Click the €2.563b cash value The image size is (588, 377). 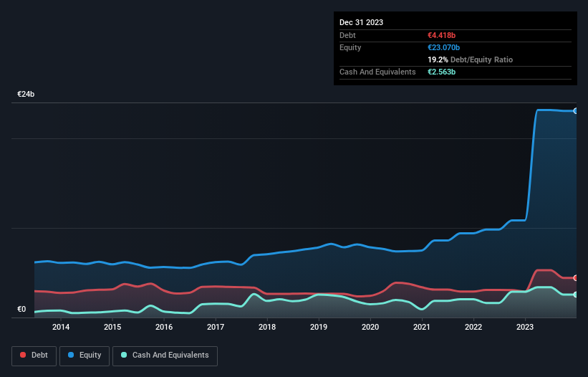pyautogui.click(x=441, y=72)
